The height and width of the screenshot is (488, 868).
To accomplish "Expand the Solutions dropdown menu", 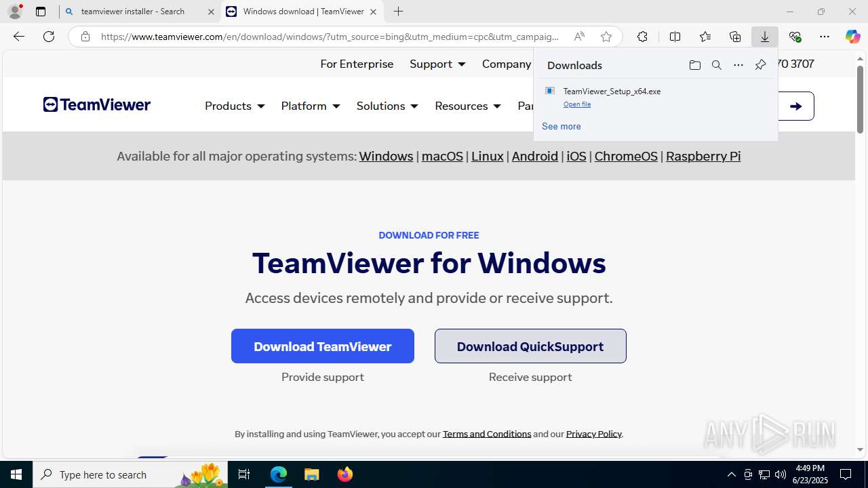I will (x=387, y=106).
